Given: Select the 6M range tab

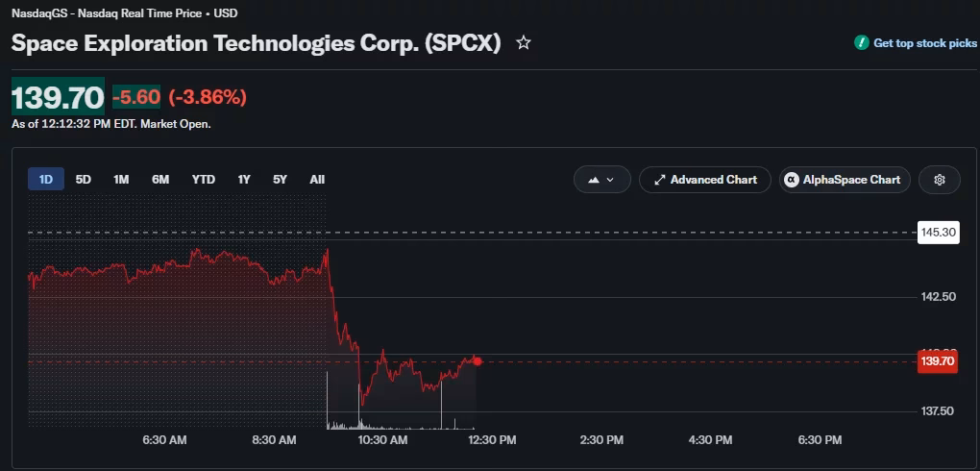Looking at the screenshot, I should [x=160, y=180].
